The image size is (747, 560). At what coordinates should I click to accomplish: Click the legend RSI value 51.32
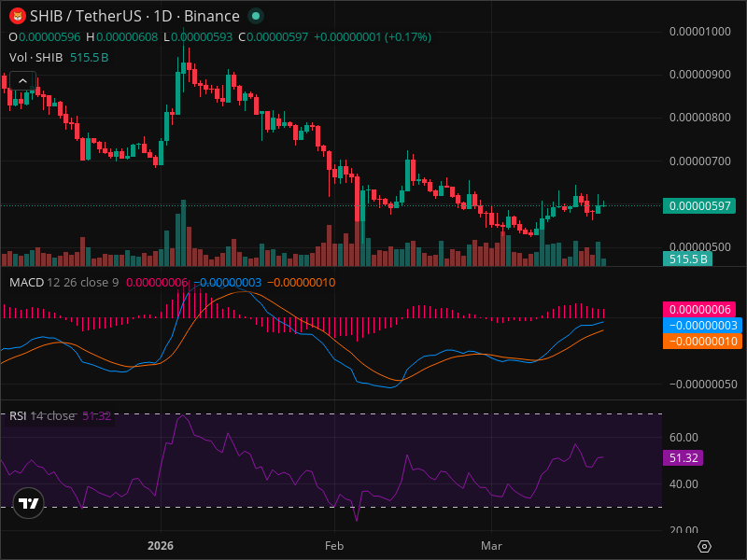click(x=97, y=415)
